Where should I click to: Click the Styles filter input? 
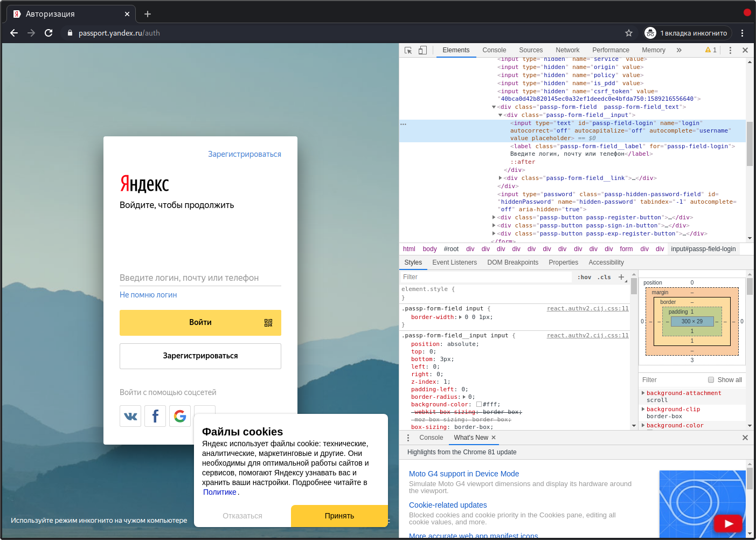click(487, 277)
